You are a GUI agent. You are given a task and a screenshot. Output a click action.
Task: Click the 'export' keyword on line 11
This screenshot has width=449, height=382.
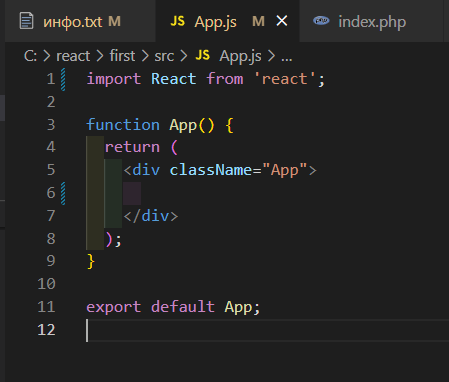114,307
